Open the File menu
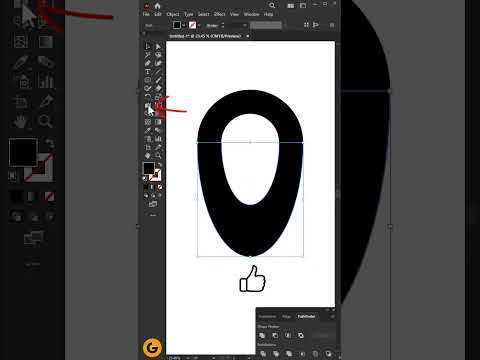 [146, 14]
